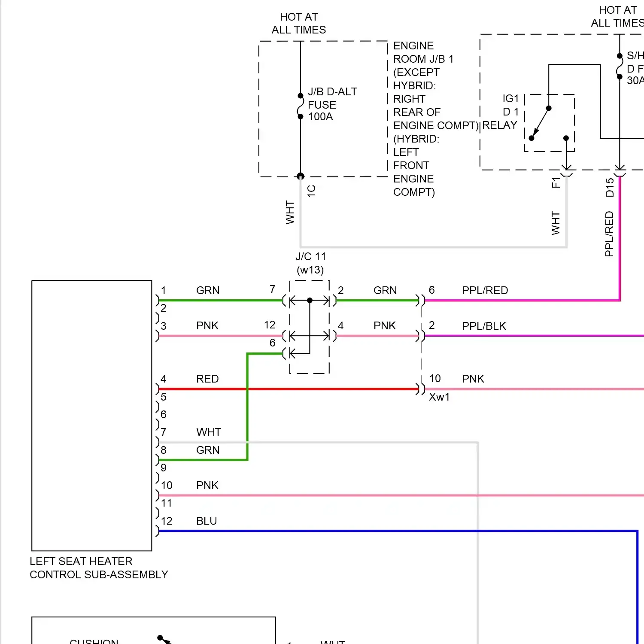Screen dimensions: 644x644
Task: Click the J/C 11 (w13) junction connector label
Action: point(310,263)
